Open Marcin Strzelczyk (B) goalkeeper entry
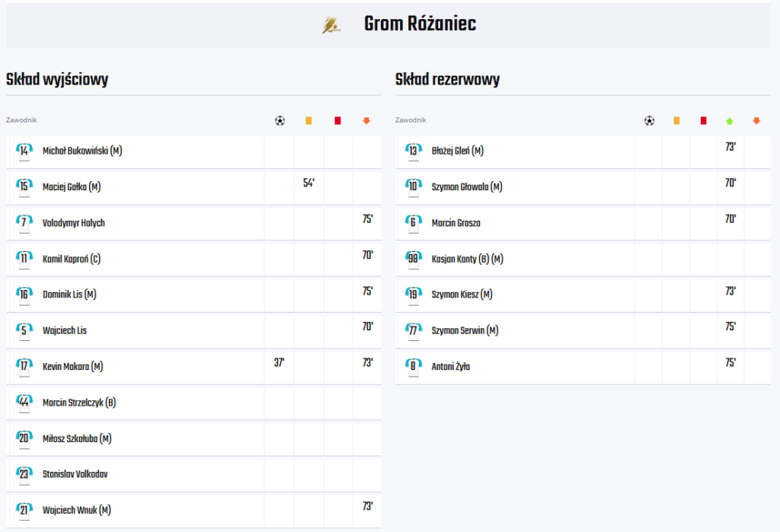Screen dimensions: 780x532 [79, 403]
